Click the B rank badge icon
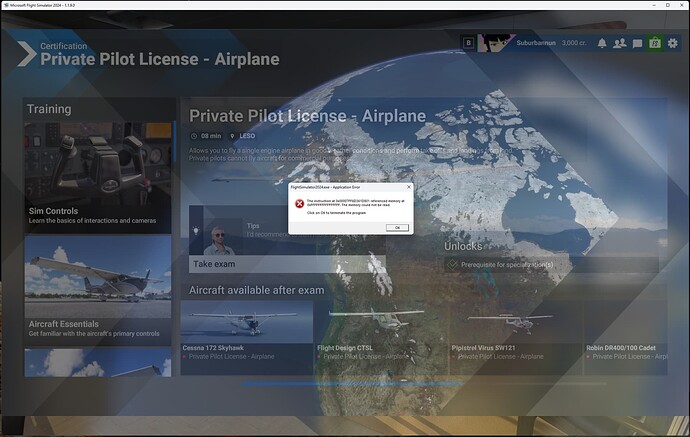Viewport: 690px width, 437px height. coord(468,43)
